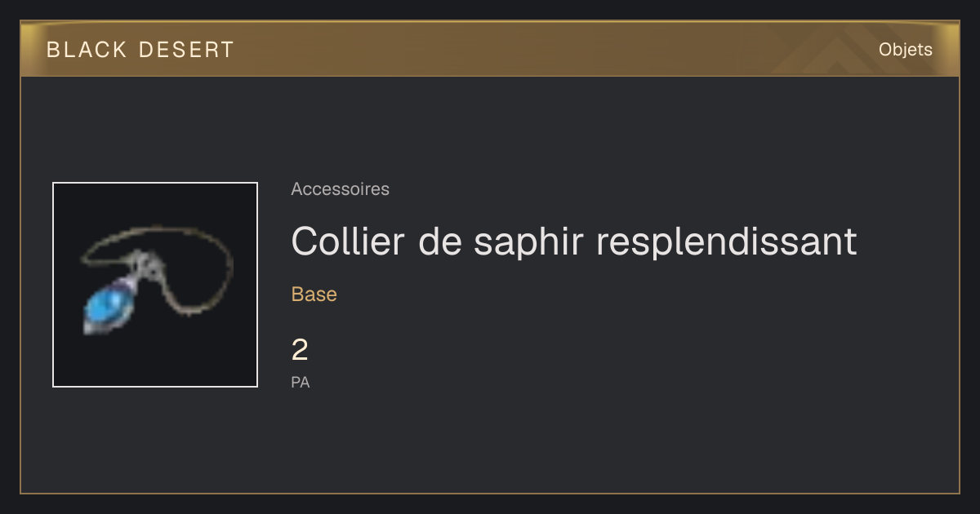Click the word BLACK in the header

[x=87, y=50]
